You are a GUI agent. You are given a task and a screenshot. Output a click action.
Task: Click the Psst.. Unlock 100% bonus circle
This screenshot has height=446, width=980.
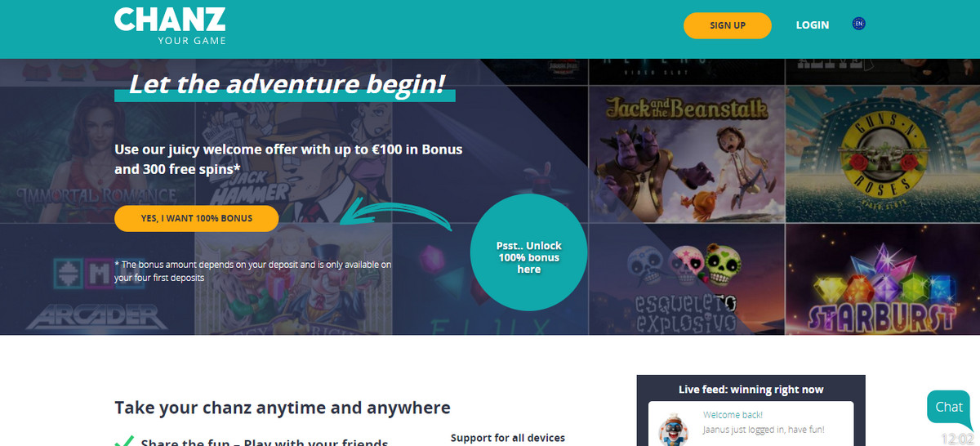point(529,256)
